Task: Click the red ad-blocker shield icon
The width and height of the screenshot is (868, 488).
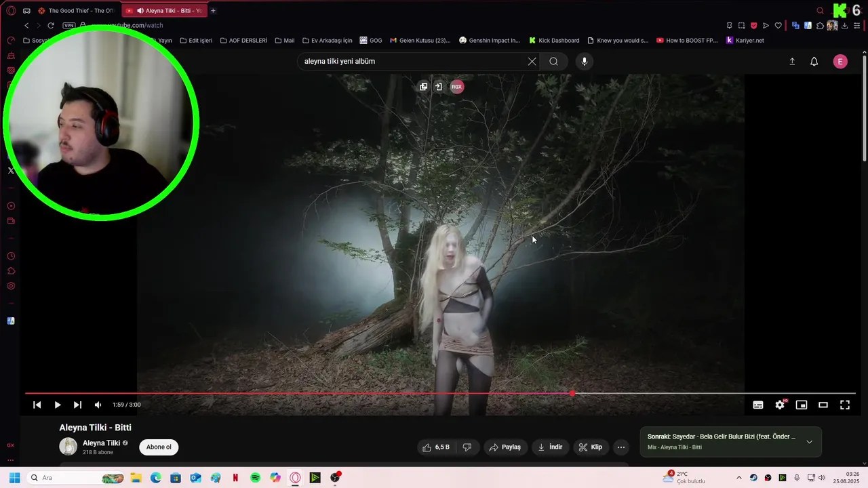Action: (x=753, y=26)
